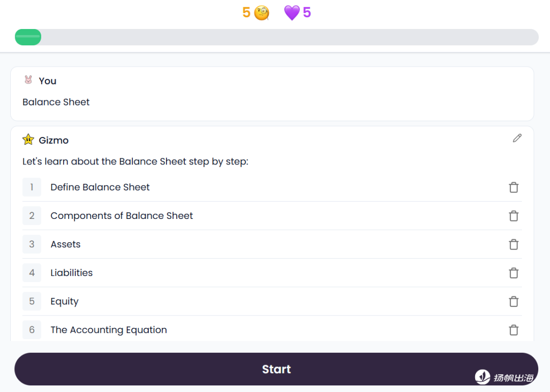Click The Accounting Equation step text
Image resolution: width=550 pixels, height=392 pixels.
point(108,330)
